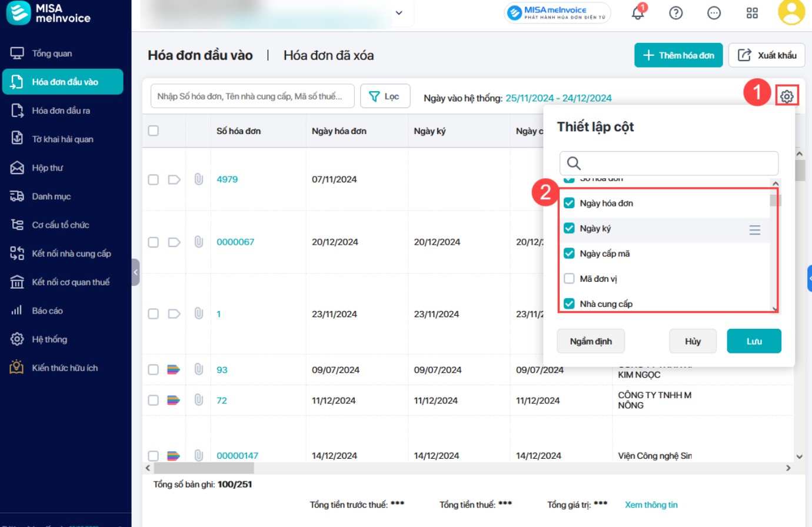Click the chat feedback bubble icon
This screenshot has width=812, height=527.
pyautogui.click(x=714, y=13)
